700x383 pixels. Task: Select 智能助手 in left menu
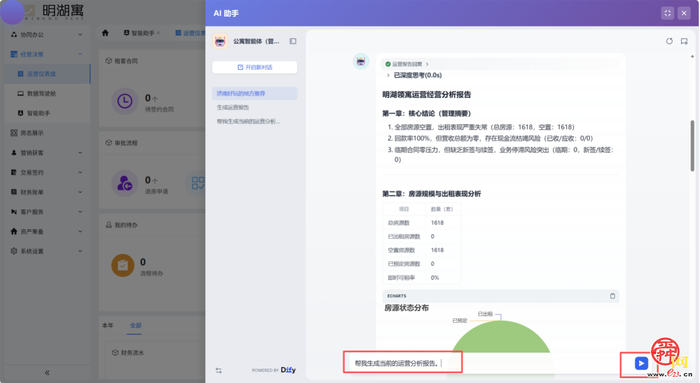pyautogui.click(x=47, y=113)
